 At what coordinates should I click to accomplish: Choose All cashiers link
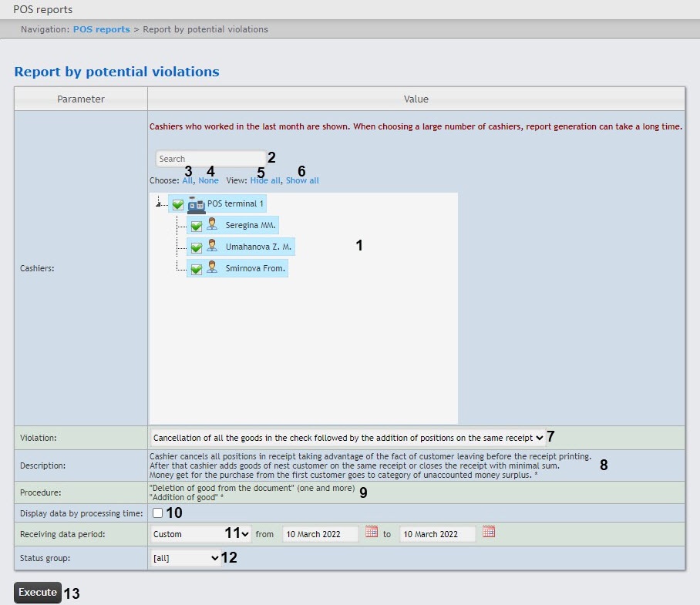[x=188, y=180]
